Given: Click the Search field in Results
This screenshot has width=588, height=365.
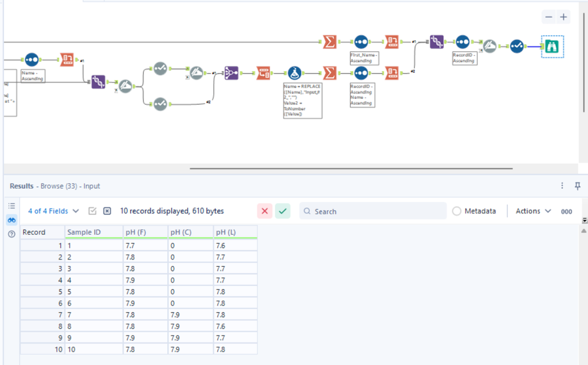Looking at the screenshot, I should point(373,211).
